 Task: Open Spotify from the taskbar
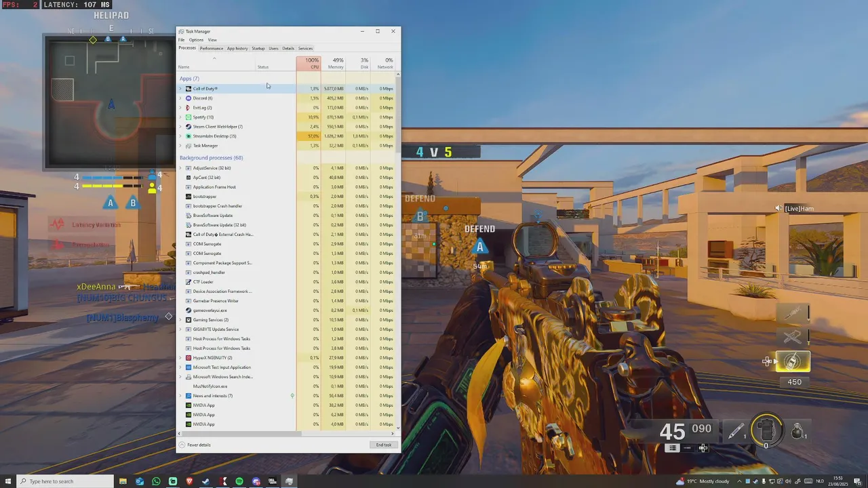click(239, 481)
